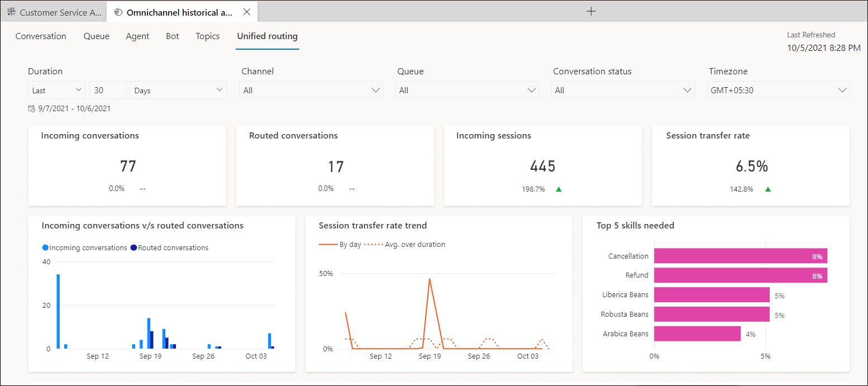Switch to the Customer Service app tab
This screenshot has height=386, width=868.
[x=54, y=12]
